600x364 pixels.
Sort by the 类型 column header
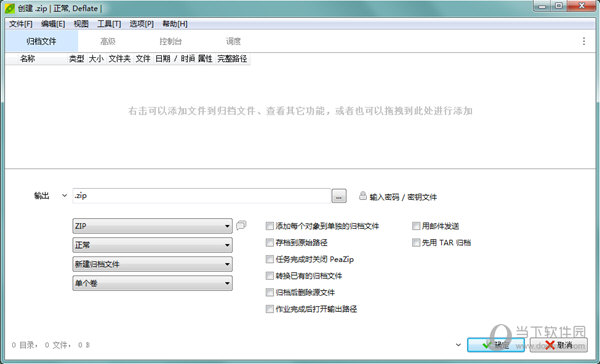coord(77,59)
